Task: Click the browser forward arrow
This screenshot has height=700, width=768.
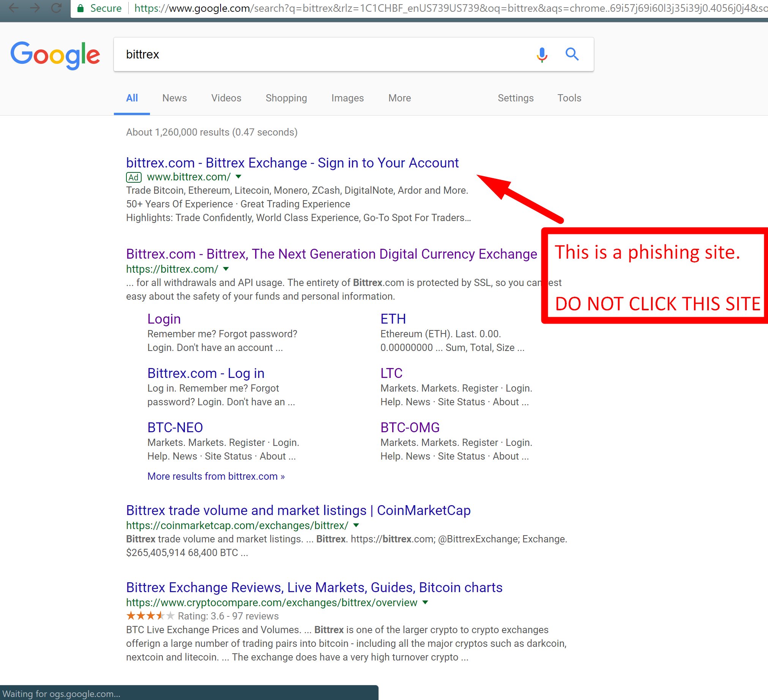Action: point(35,8)
